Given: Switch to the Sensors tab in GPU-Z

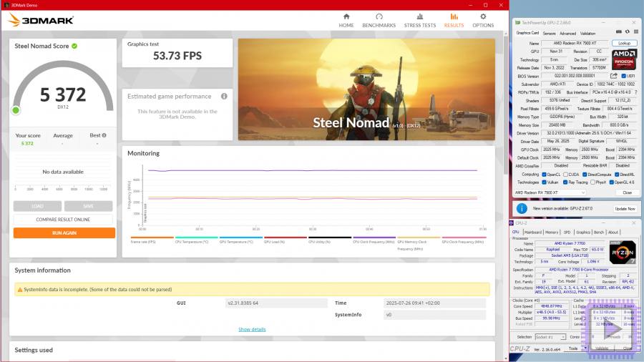Looking at the screenshot, I should click(549, 33).
